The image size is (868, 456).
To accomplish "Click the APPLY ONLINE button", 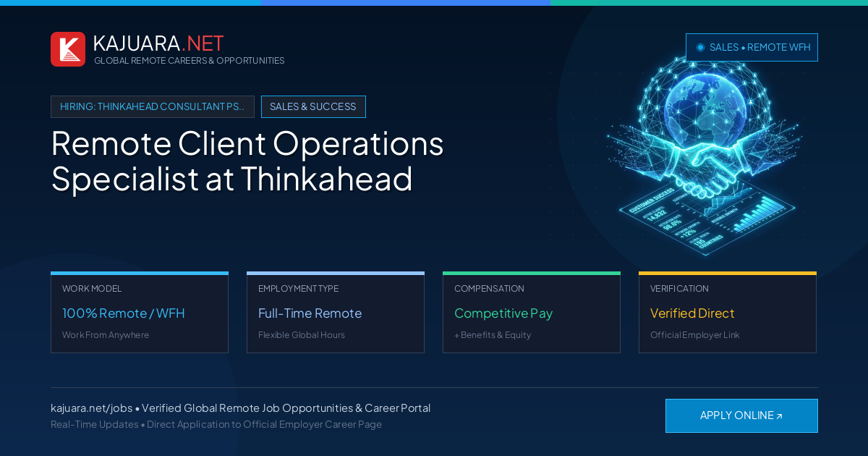I will pos(741,415).
